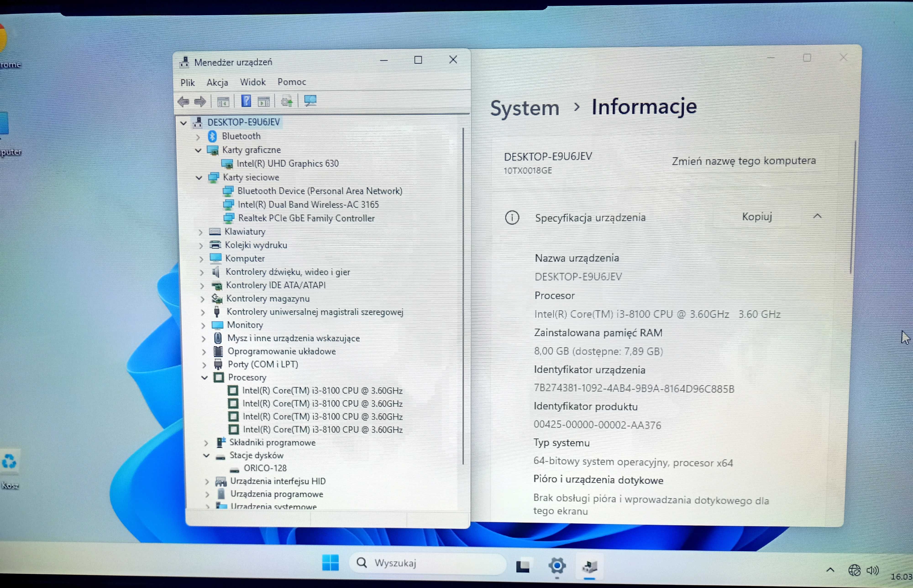Open the Widok menu
This screenshot has width=913, height=588.
[252, 82]
